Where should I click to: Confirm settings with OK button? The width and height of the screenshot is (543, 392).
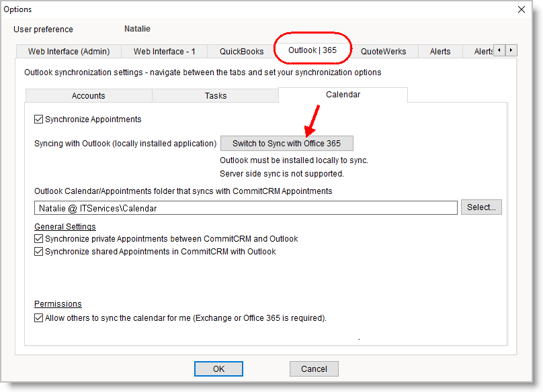218,369
